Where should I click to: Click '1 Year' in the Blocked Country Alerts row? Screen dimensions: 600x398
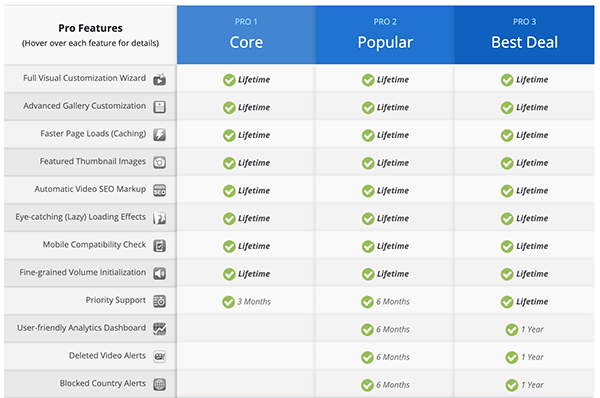[x=532, y=385]
